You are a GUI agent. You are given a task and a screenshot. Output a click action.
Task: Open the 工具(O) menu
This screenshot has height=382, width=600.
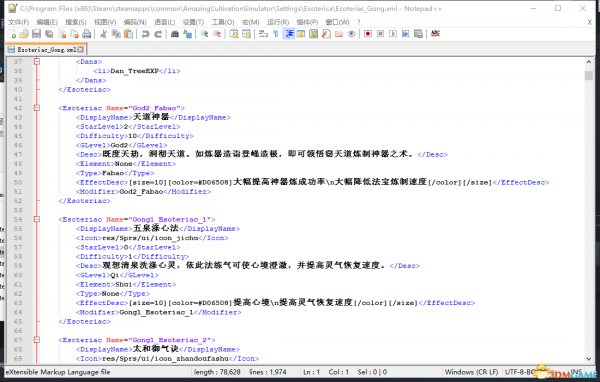[223, 22]
